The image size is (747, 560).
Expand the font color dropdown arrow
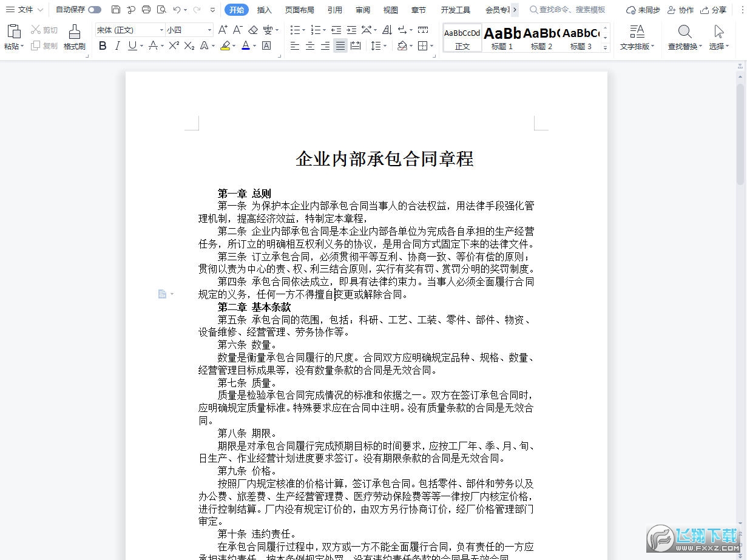[254, 46]
